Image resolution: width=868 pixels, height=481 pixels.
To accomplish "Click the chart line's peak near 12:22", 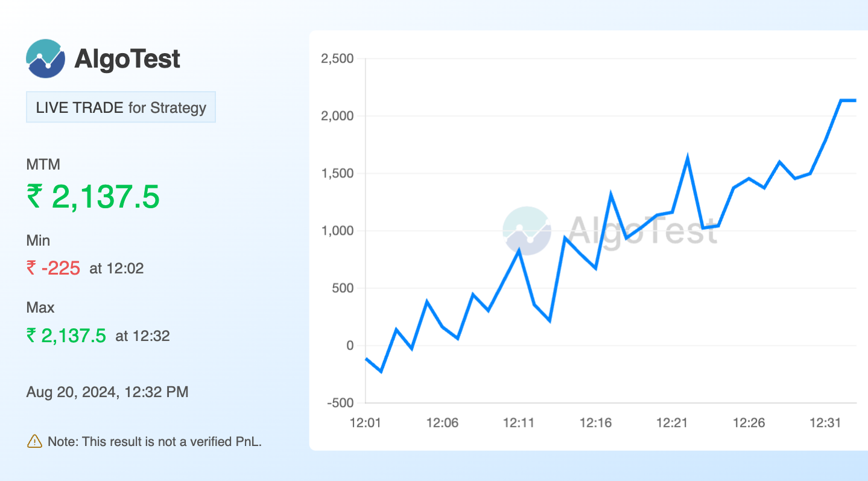I will coord(688,158).
